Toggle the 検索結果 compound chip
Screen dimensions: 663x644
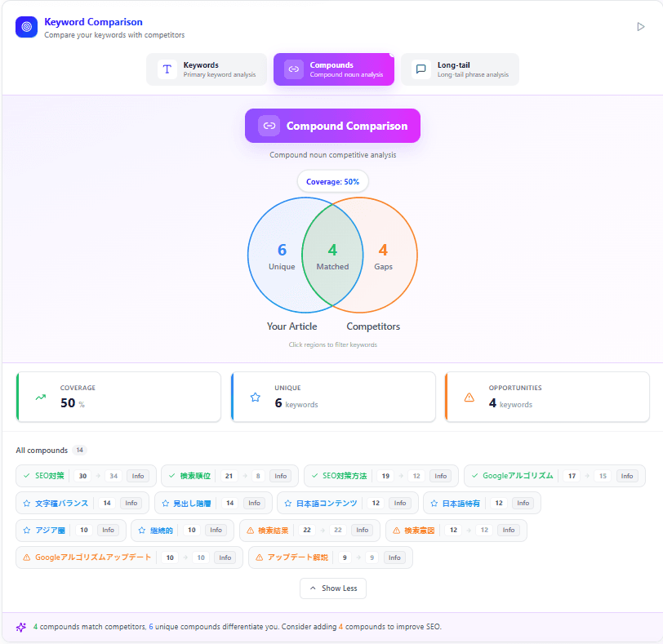click(x=274, y=530)
